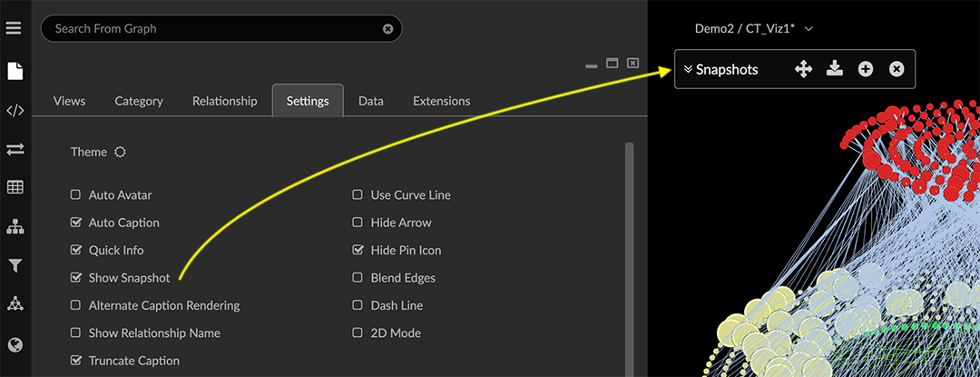Click the move icon in Snapshots toolbar

[x=803, y=69]
